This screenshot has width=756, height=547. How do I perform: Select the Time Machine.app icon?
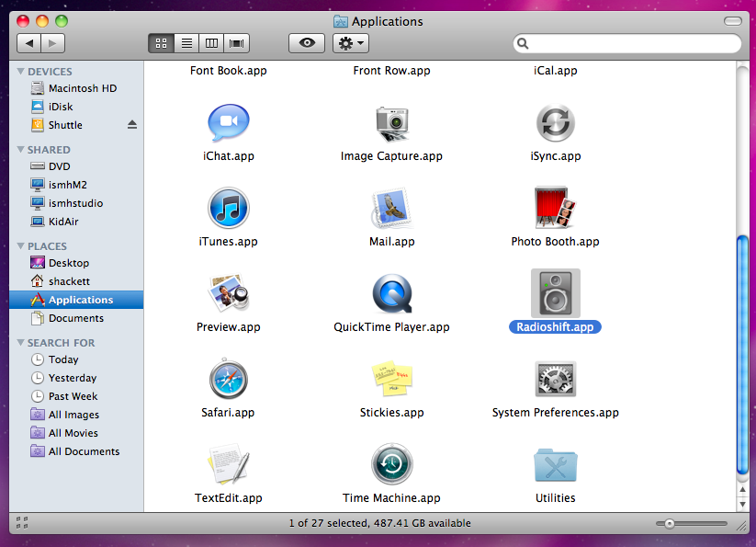[392, 464]
